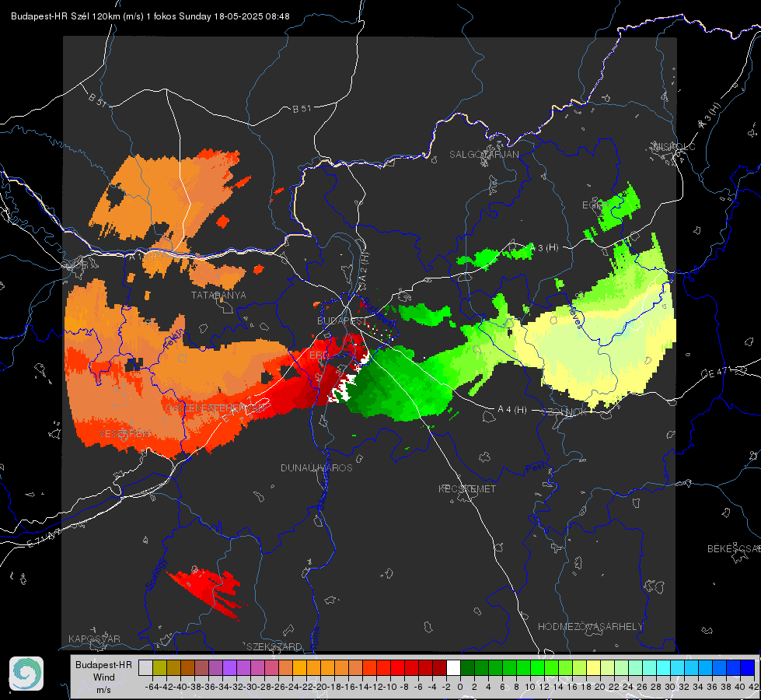Select the white swatch between -2 and 0
Image resolution: width=761 pixels, height=700 pixels.
tap(453, 668)
